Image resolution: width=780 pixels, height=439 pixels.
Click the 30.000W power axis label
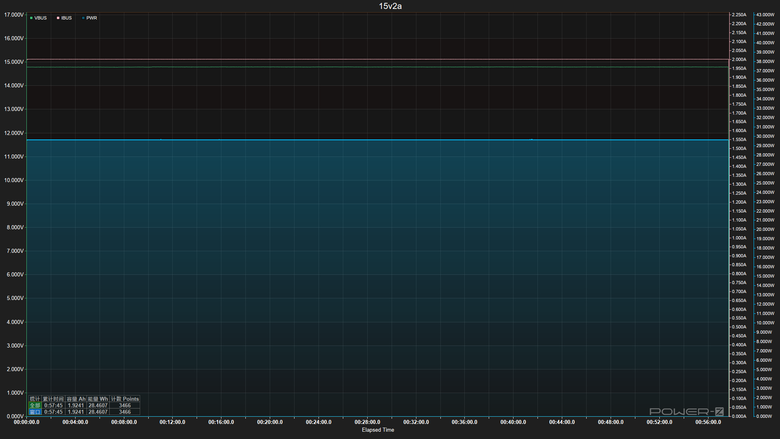tap(765, 136)
